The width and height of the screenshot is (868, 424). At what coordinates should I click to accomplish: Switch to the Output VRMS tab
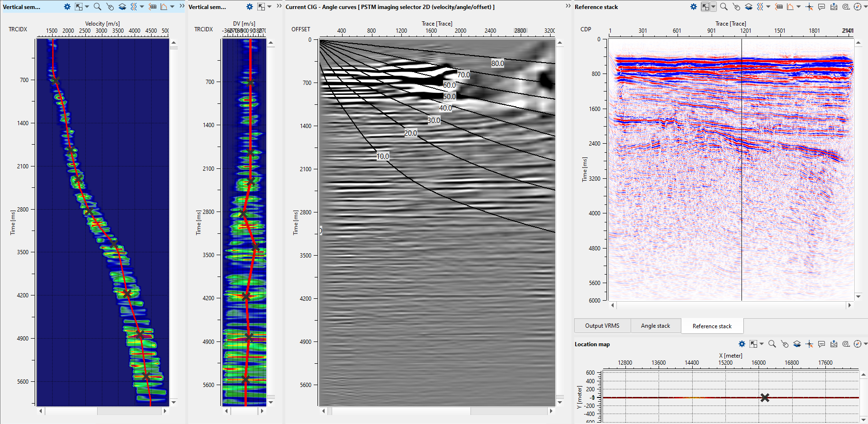(602, 326)
